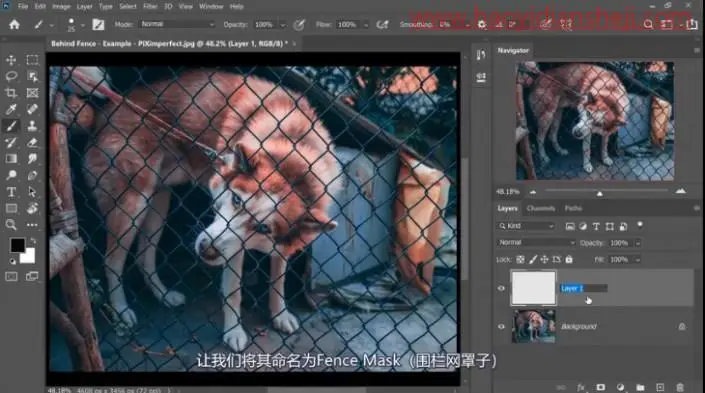The height and width of the screenshot is (393, 705).
Task: Select the Spot Healing Brush tool
Action: click(32, 109)
